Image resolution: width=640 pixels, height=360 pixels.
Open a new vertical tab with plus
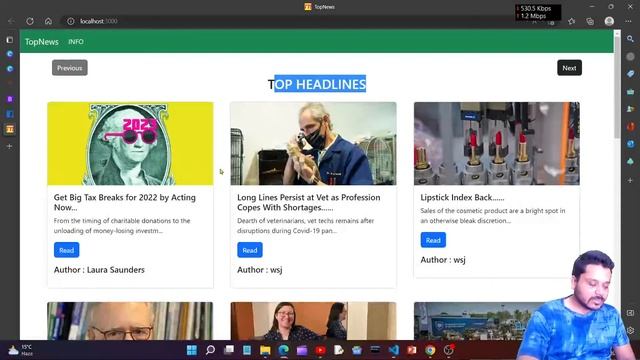[10, 146]
